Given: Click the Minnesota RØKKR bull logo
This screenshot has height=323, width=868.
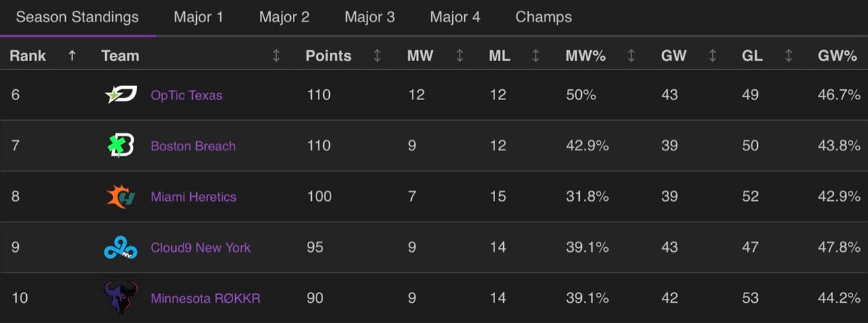Looking at the screenshot, I should [121, 297].
